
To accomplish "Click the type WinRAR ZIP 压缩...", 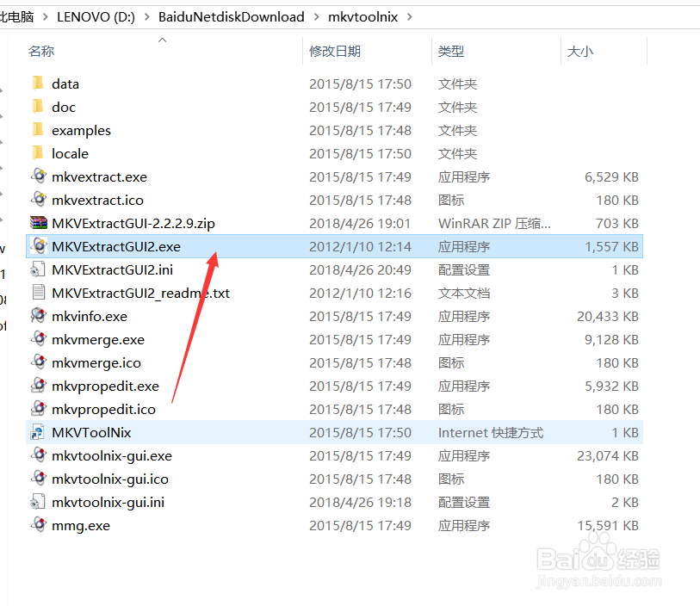I will point(494,223).
